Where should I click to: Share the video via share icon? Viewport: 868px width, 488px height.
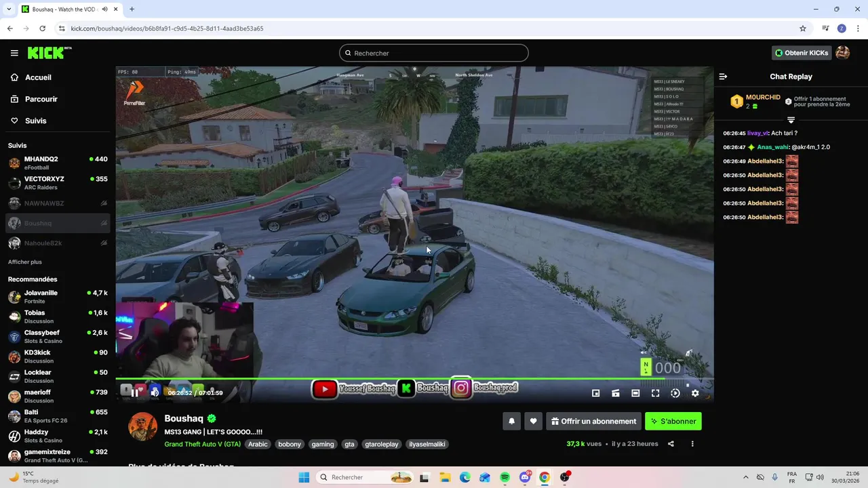[x=671, y=444]
